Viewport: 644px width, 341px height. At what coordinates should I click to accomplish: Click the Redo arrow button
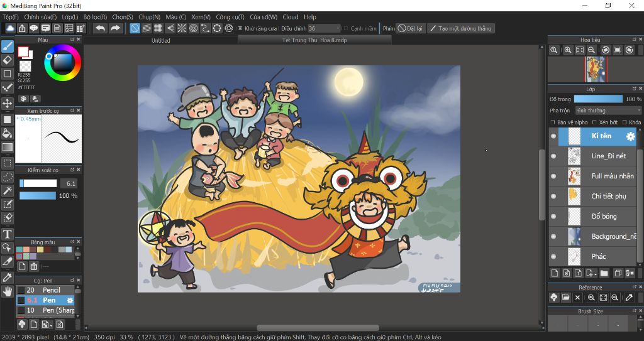pyautogui.click(x=116, y=28)
